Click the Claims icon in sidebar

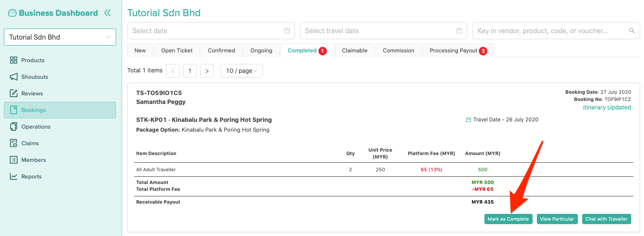tap(14, 143)
